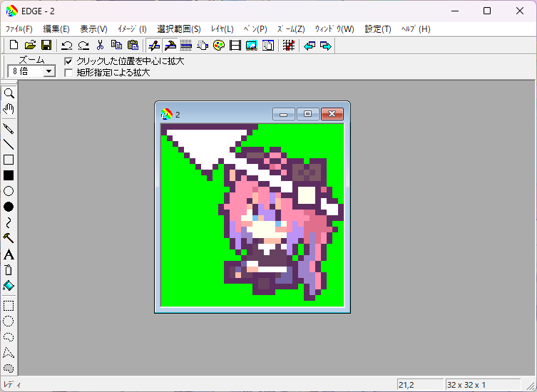
Task: Cut selection with scissors icon
Action: (x=100, y=45)
